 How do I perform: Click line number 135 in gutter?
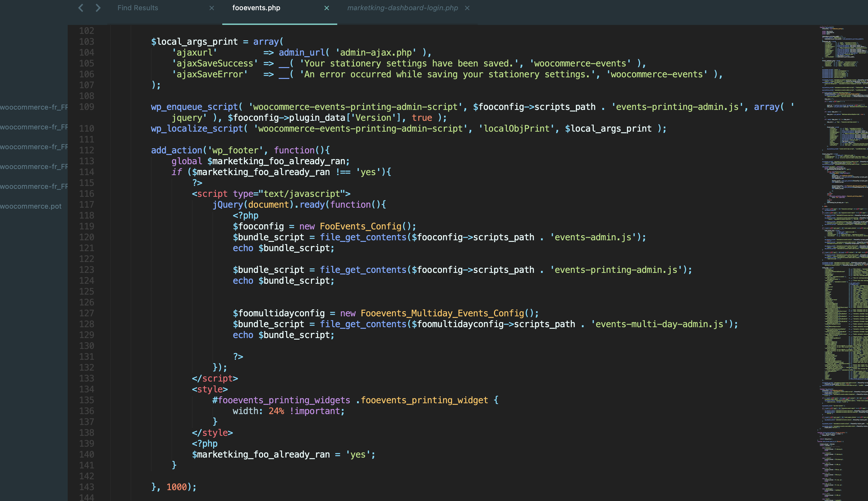pos(87,400)
